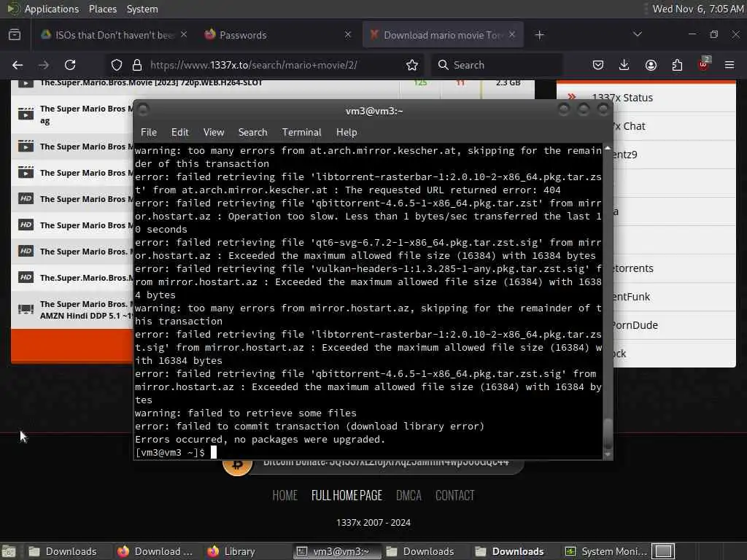This screenshot has width=747, height=560.
Task: Click the red uBlock extension icon
Action: [x=704, y=64]
